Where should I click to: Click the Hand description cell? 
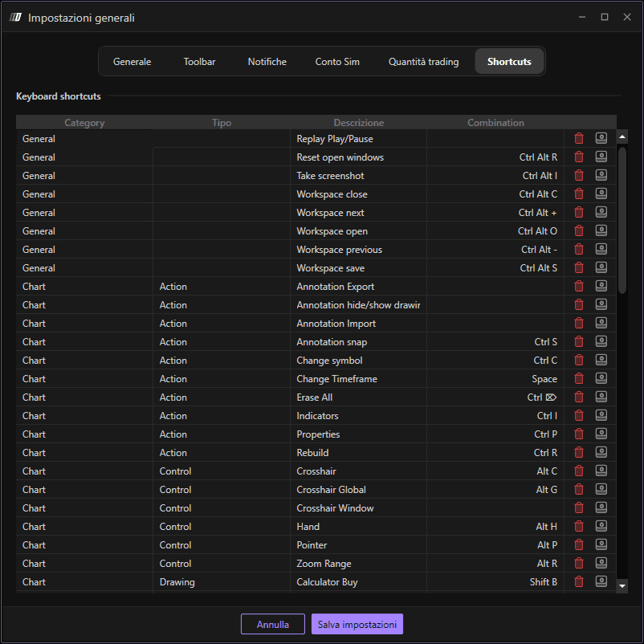coord(359,527)
